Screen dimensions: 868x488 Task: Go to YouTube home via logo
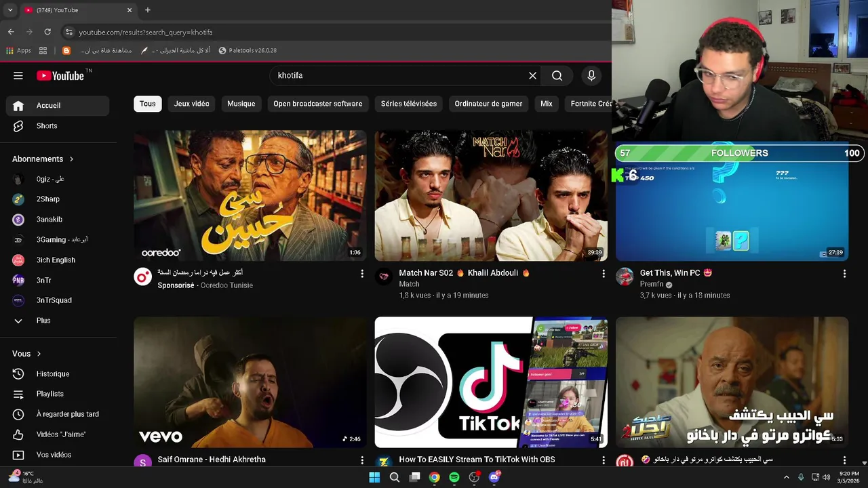tap(60, 76)
